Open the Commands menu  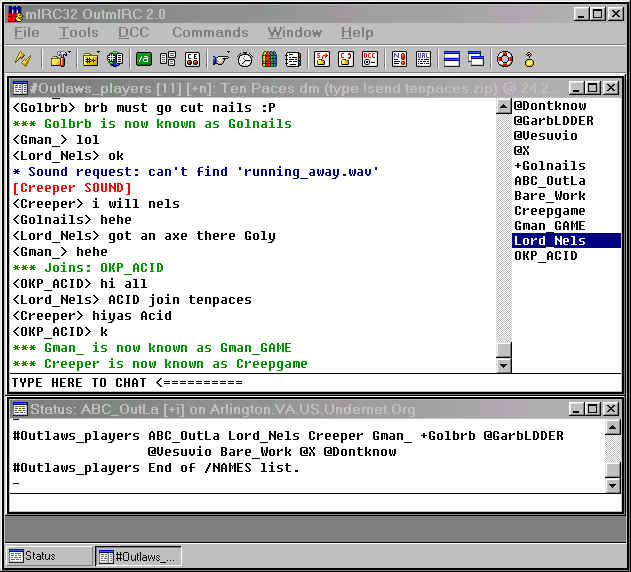point(209,33)
